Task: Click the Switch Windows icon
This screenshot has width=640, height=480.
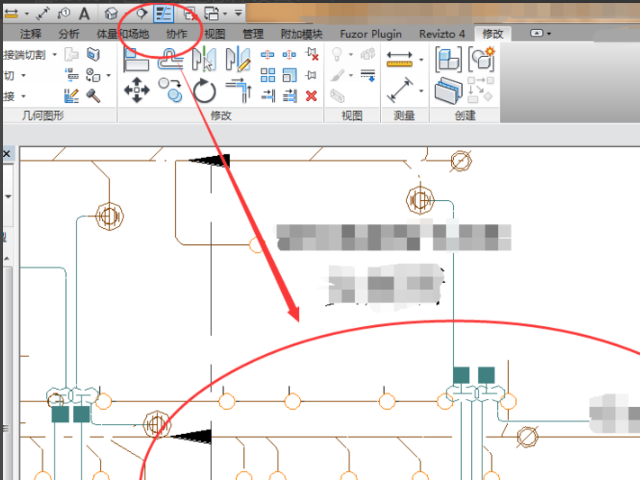Action: tap(211, 14)
